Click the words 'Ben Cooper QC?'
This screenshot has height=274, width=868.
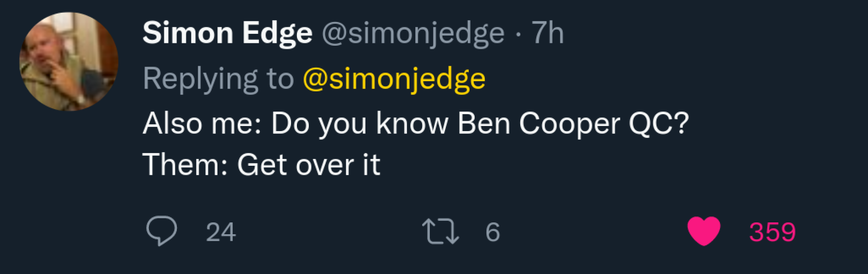tap(572, 123)
